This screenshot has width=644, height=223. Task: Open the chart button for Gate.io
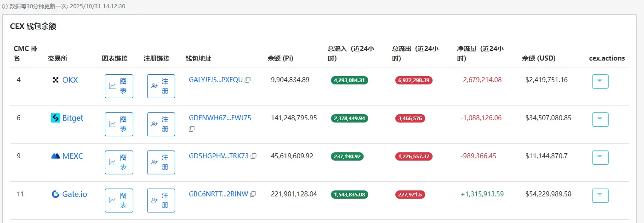[119, 201]
